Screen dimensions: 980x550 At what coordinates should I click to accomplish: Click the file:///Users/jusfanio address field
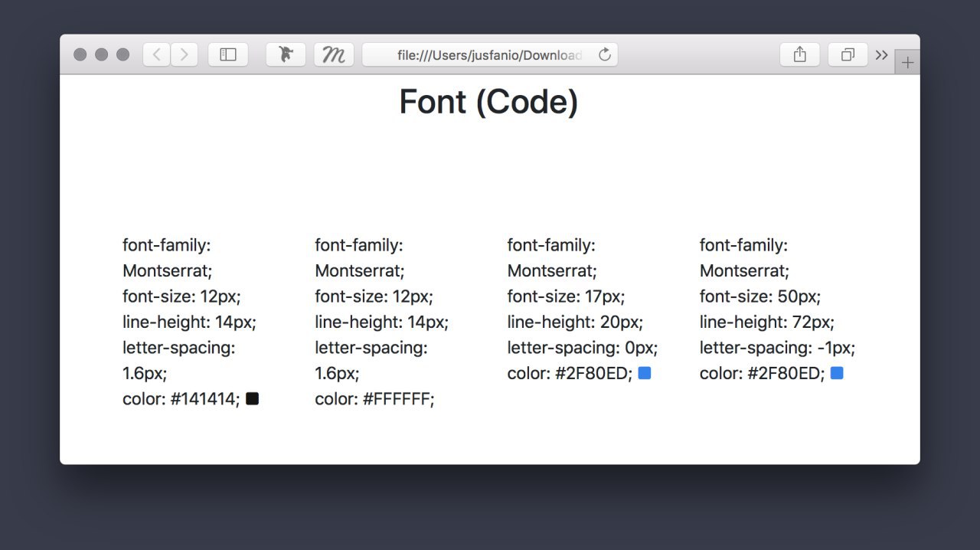pos(490,55)
